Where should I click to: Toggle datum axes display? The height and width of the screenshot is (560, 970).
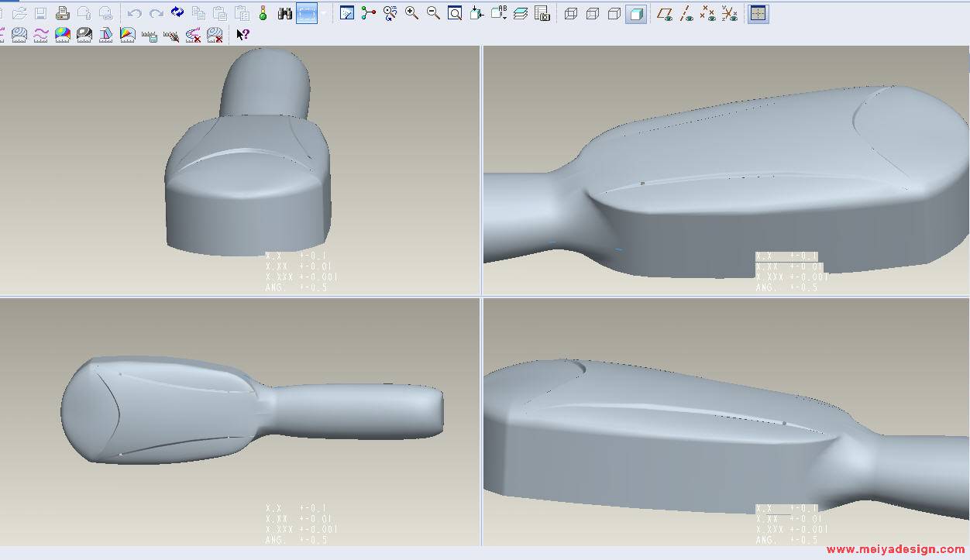click(686, 13)
